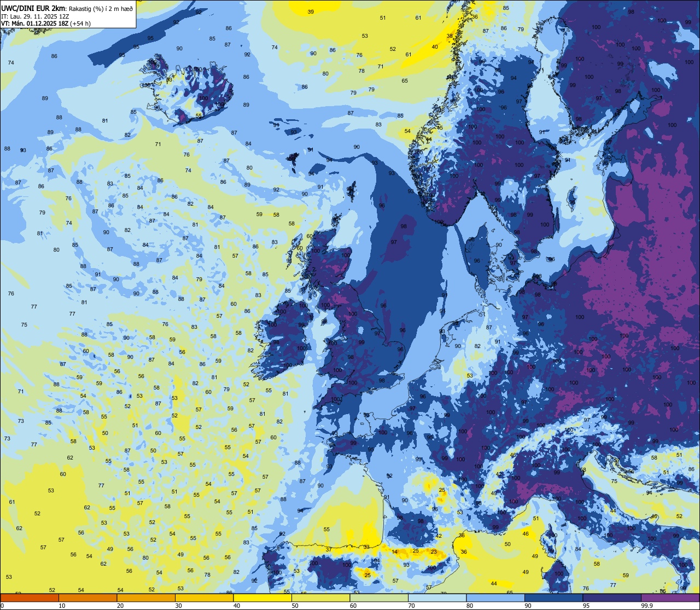Screen dimensions: 700x610
Task: Select the 30–40 amber legend segment
Action: click(x=204, y=597)
